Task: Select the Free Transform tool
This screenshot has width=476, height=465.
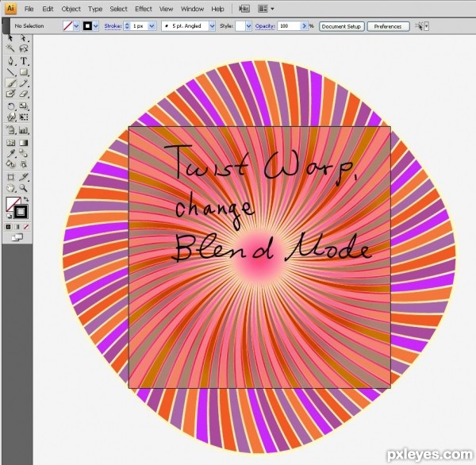Action: coord(23,117)
